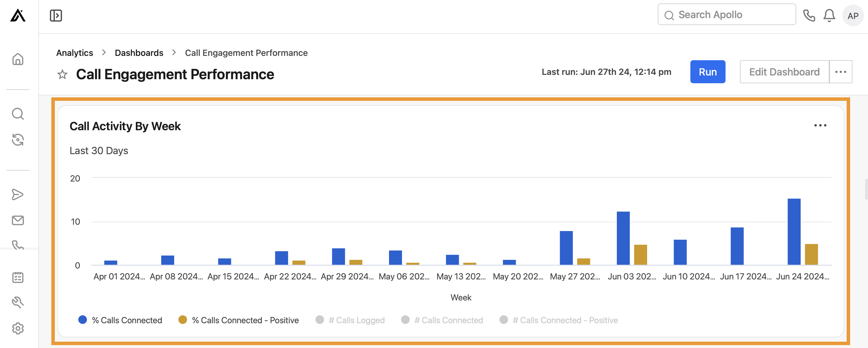The height and width of the screenshot is (348, 868).
Task: Click the Run button
Action: 708,72
